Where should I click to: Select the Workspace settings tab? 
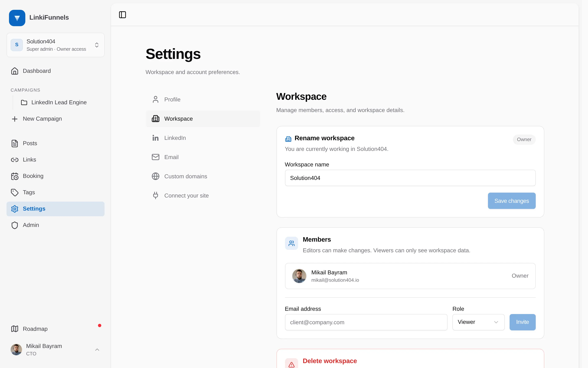point(203,119)
